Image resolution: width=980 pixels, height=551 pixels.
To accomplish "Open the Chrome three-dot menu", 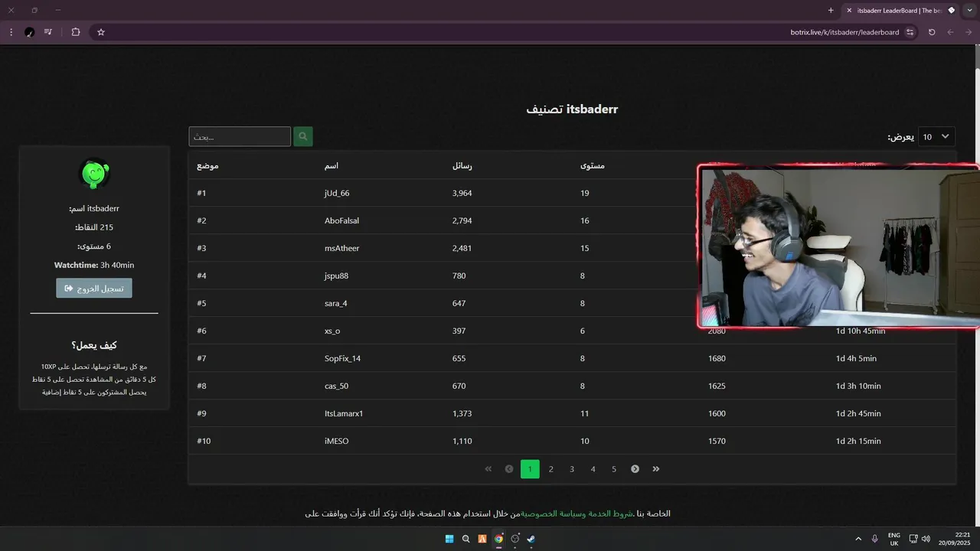I will (x=11, y=32).
